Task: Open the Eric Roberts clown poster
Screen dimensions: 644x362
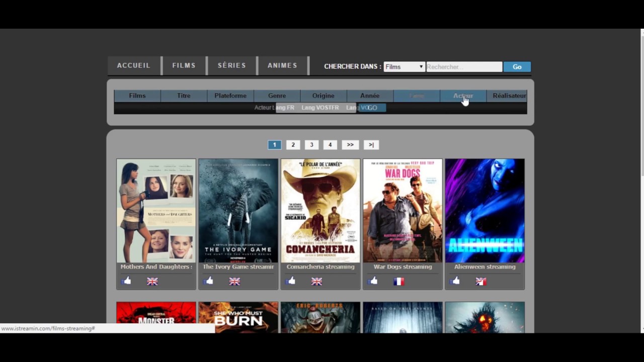Action: pyautogui.click(x=320, y=317)
